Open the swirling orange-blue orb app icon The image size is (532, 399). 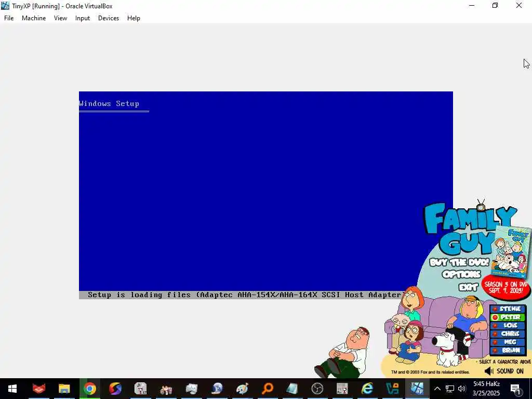coord(115,389)
